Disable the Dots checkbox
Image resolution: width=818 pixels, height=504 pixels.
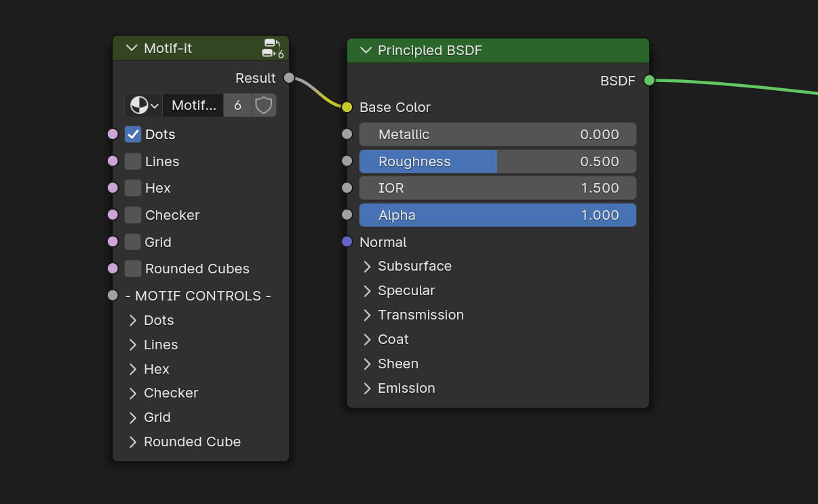coord(133,134)
